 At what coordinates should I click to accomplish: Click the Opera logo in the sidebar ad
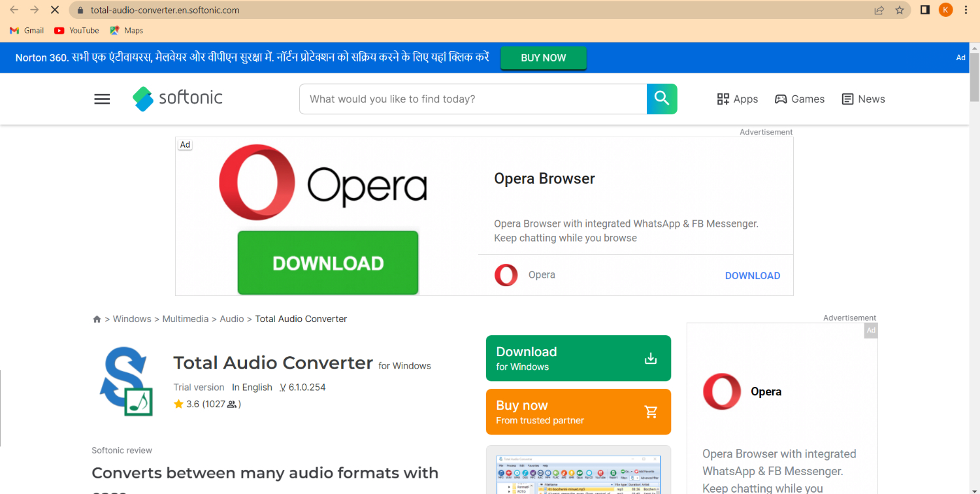click(x=722, y=392)
